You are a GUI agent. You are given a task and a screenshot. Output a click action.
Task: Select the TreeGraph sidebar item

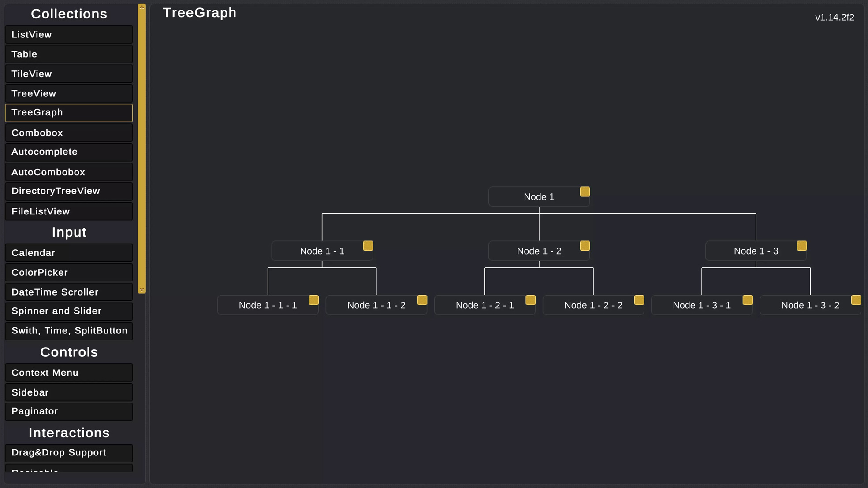[69, 113]
